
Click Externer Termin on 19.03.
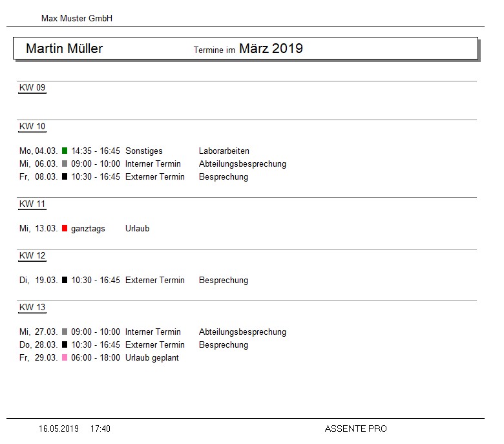155,280
